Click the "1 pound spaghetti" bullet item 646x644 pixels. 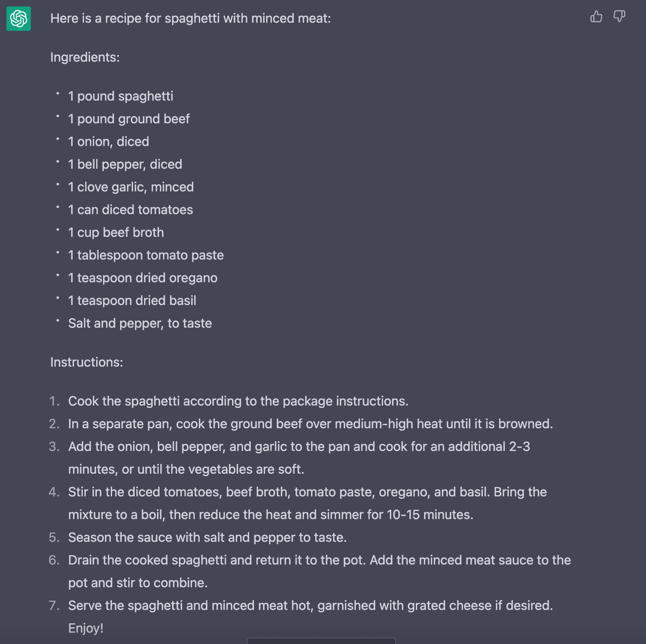tap(121, 96)
